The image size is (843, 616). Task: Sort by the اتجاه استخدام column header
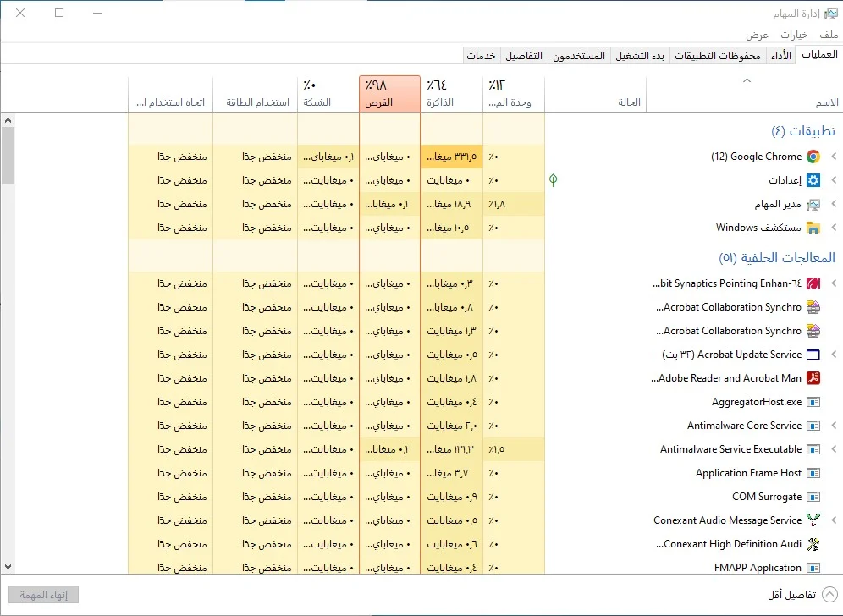point(170,94)
